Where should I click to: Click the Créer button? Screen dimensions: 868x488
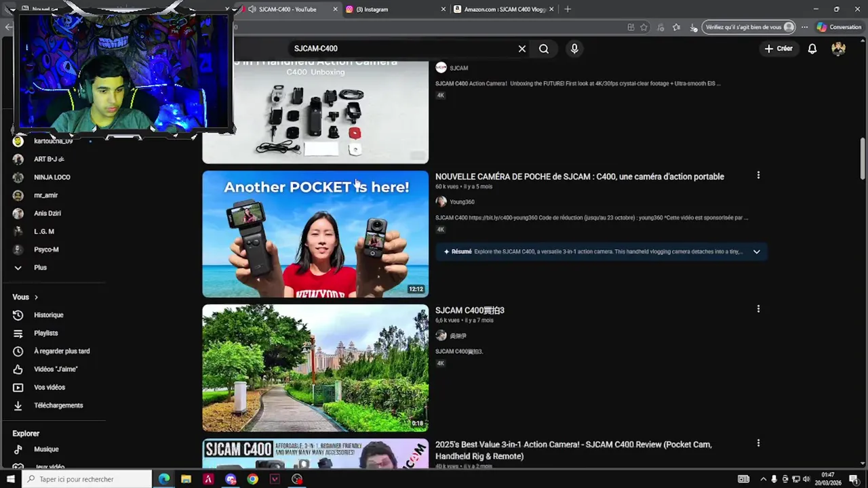[778, 49]
